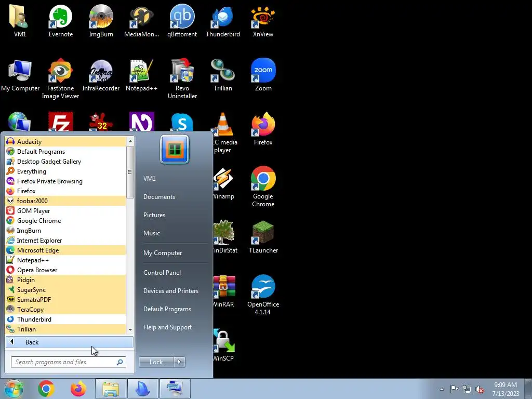Open XnView desktop icon
The width and height of the screenshot is (532, 399).
[x=263, y=21]
